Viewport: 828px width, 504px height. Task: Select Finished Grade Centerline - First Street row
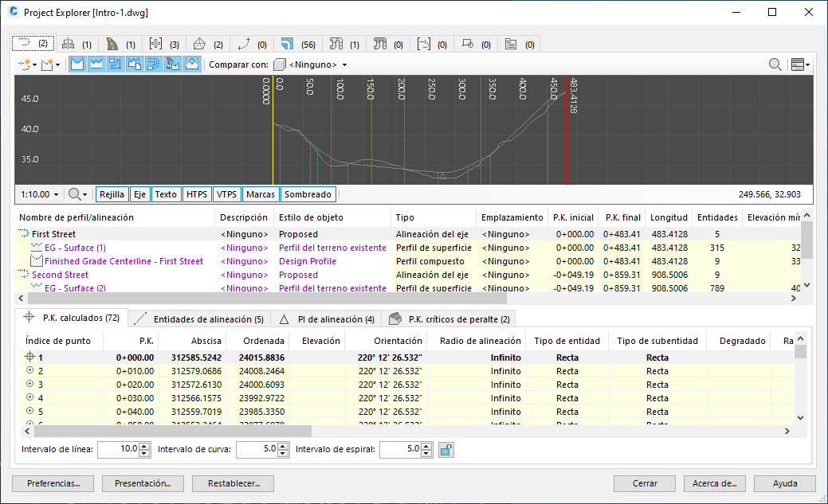[x=124, y=261]
